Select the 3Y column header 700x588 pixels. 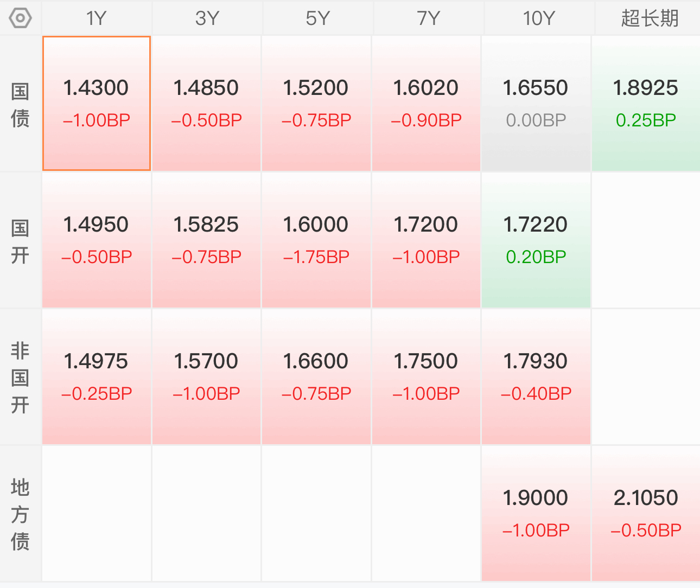point(207,18)
